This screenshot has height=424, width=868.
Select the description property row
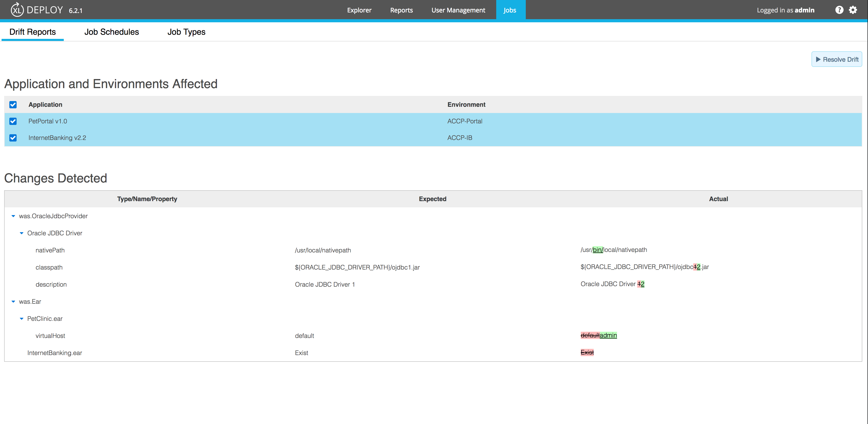[x=433, y=285]
